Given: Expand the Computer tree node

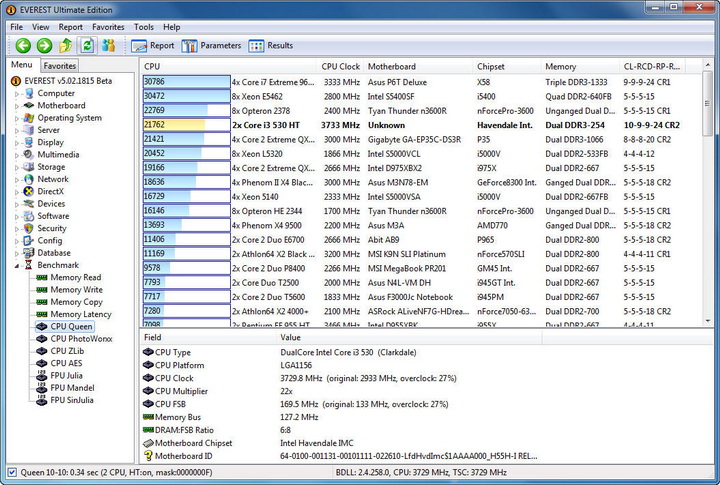Looking at the screenshot, I should (x=17, y=94).
